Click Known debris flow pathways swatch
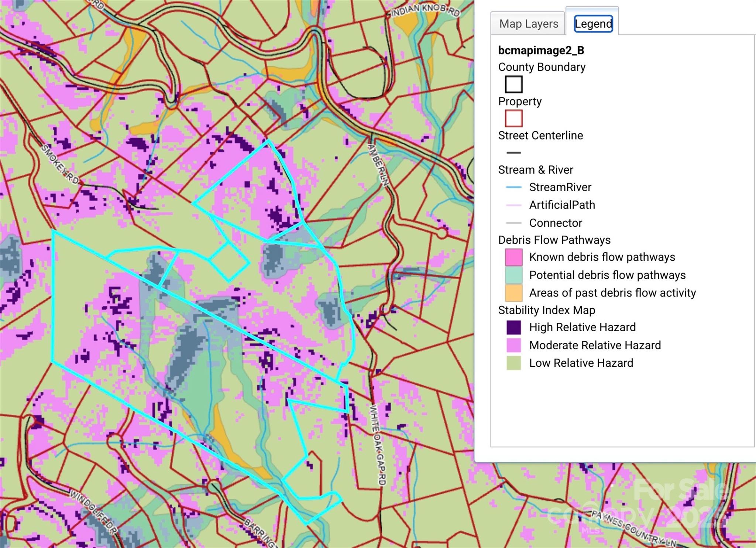 [513, 257]
